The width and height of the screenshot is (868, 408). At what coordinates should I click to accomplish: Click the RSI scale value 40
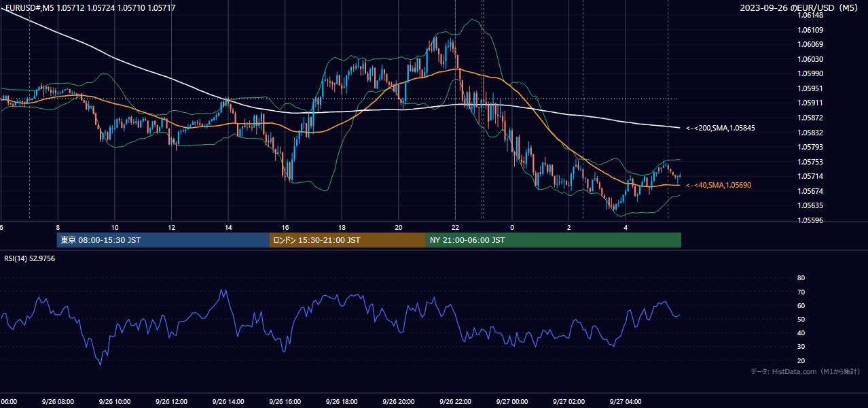pos(801,333)
